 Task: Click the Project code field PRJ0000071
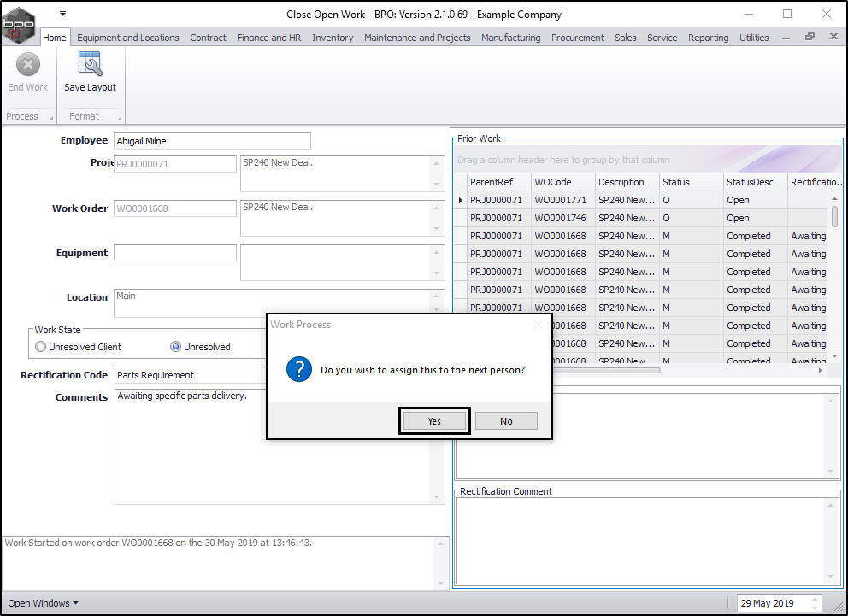[174, 164]
